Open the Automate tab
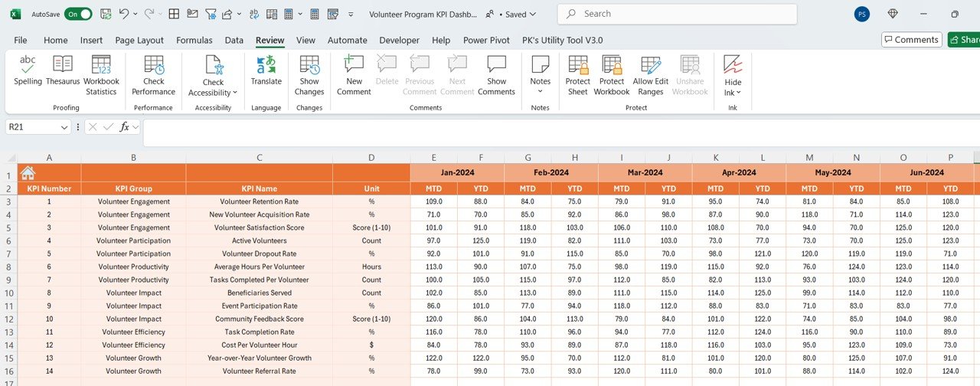Screen dimensions: 980x386 click(348, 40)
